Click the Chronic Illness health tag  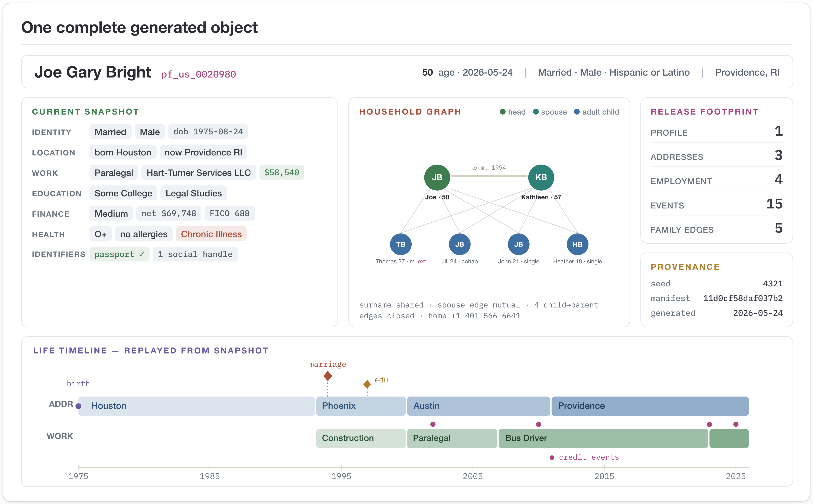click(x=211, y=234)
